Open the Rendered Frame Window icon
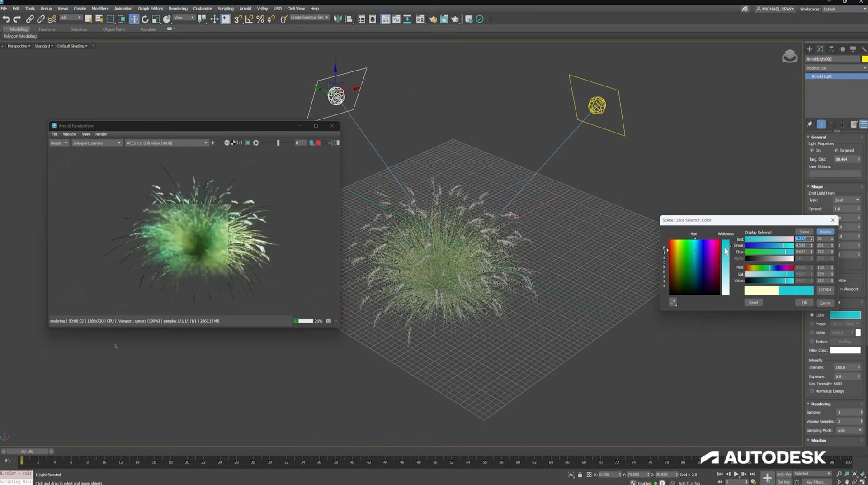Screen dimensions: 868x485 [x=444, y=19]
